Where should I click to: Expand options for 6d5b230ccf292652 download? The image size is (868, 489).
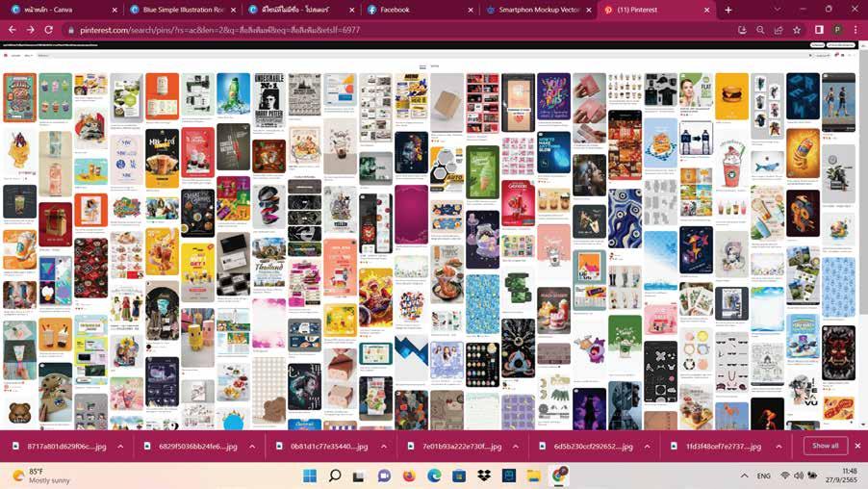click(x=647, y=447)
